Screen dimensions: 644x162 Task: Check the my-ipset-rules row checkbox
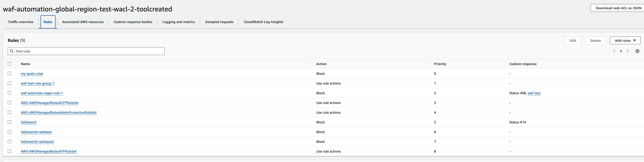(9, 73)
